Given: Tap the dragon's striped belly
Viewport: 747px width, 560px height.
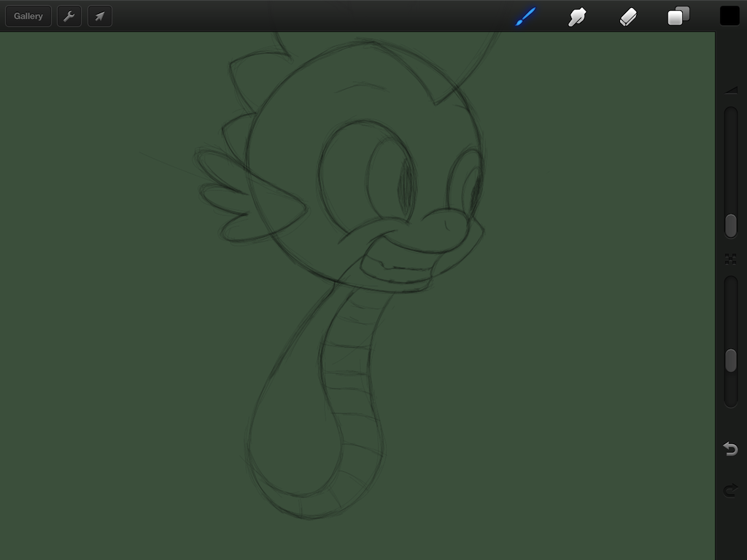Looking at the screenshot, I should [349, 365].
